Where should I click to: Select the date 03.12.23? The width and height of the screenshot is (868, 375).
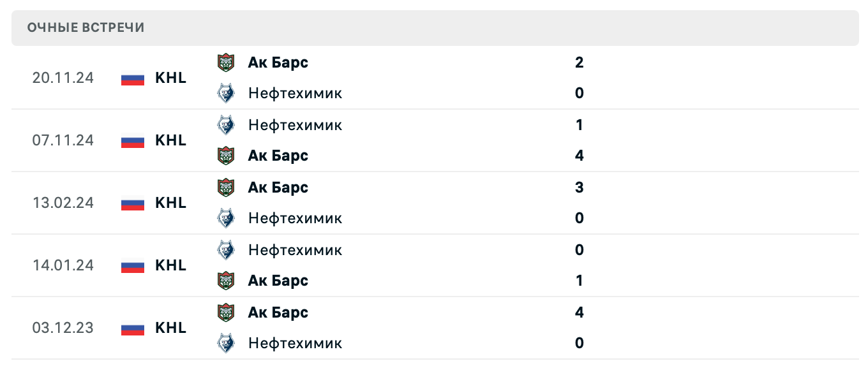click(x=63, y=328)
